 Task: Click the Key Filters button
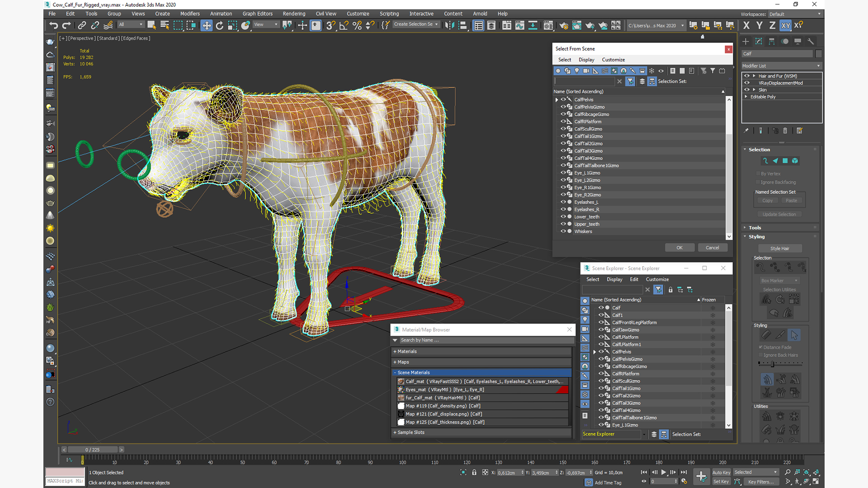click(761, 482)
